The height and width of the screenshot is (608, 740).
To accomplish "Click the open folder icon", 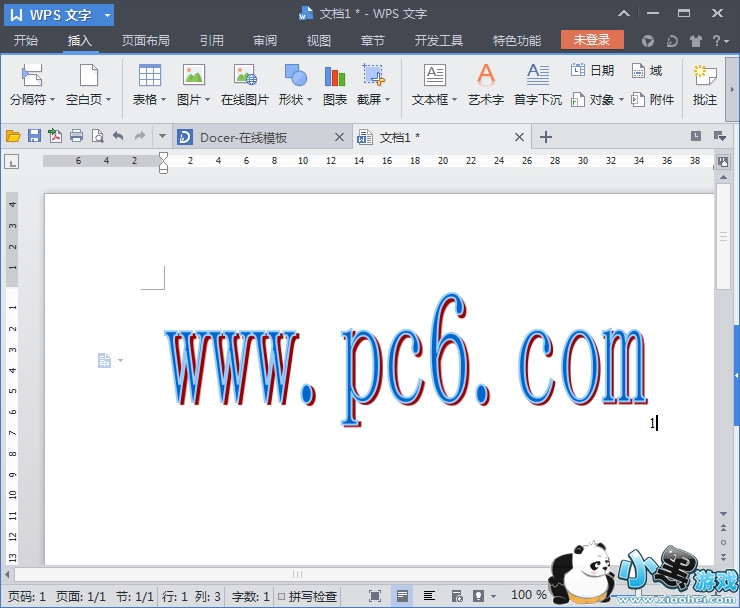I will click(13, 137).
